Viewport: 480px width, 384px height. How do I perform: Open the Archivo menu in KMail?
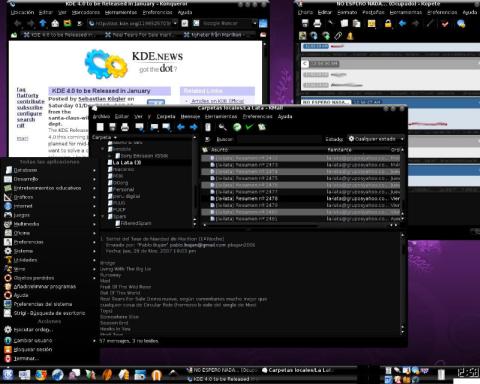click(x=101, y=116)
